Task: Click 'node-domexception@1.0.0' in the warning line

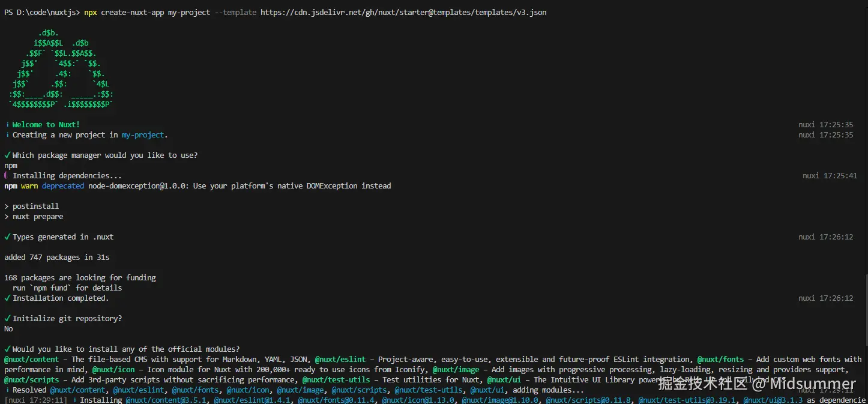Action: click(x=138, y=186)
